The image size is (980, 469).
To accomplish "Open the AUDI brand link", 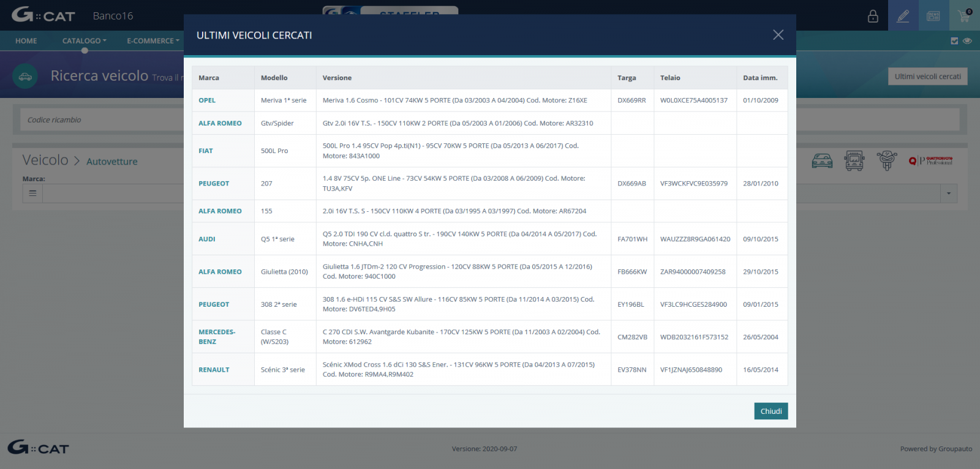I will point(207,239).
